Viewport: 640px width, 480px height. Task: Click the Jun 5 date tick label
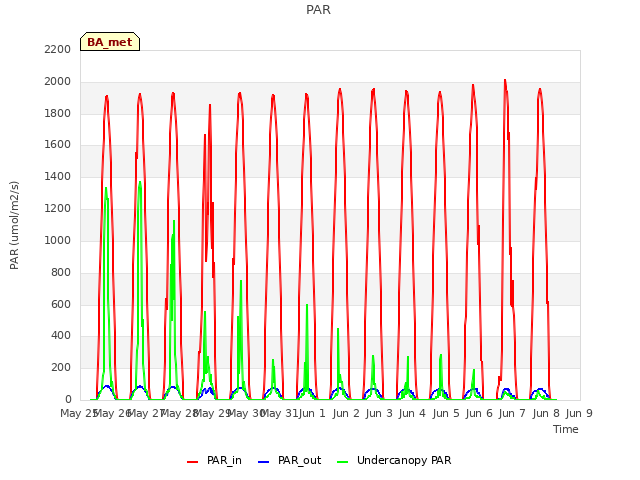click(x=446, y=413)
